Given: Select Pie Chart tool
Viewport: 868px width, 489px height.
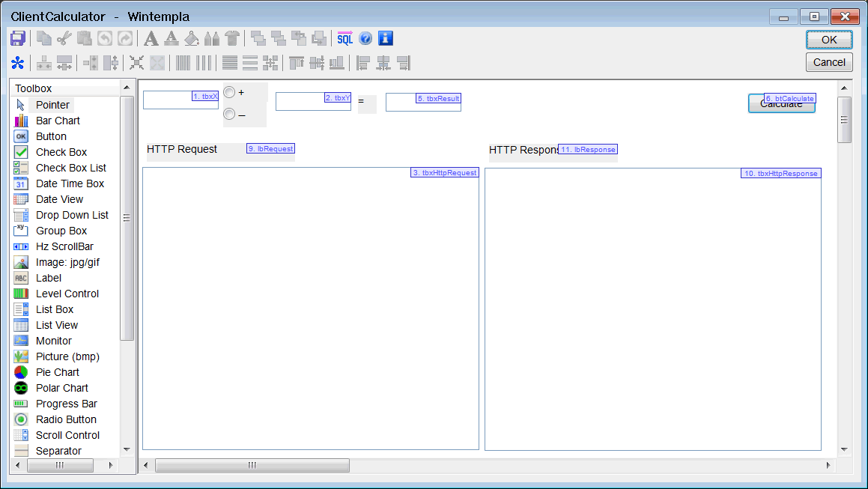Looking at the screenshot, I should (x=57, y=372).
